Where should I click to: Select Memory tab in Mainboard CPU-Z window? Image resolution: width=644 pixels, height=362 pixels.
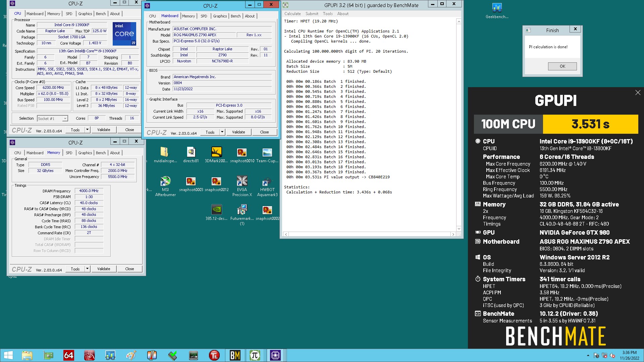(x=189, y=16)
